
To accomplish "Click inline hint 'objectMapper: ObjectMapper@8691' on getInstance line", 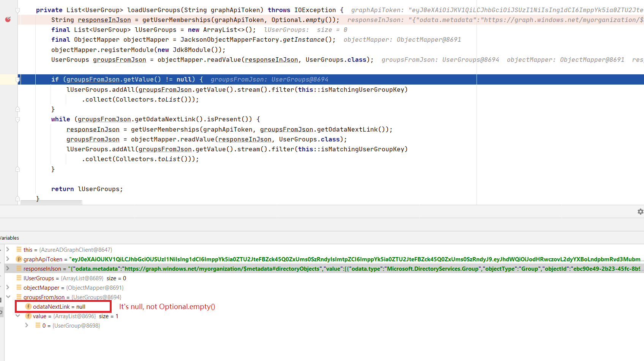I will coord(402,39).
